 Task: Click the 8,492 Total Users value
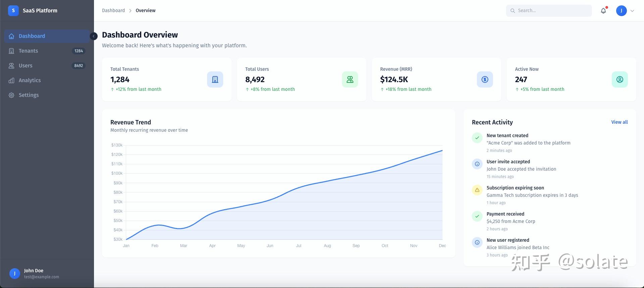[x=255, y=79]
